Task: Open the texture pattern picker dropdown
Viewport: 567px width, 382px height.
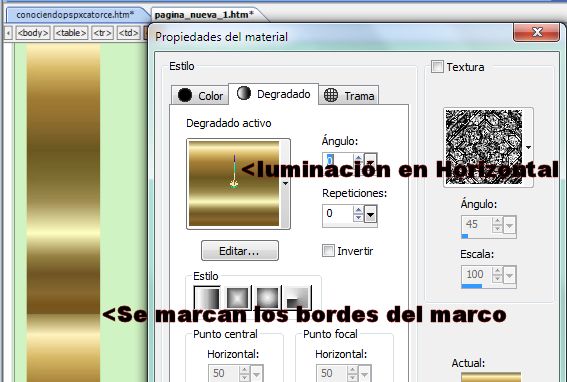Action: click(x=528, y=147)
